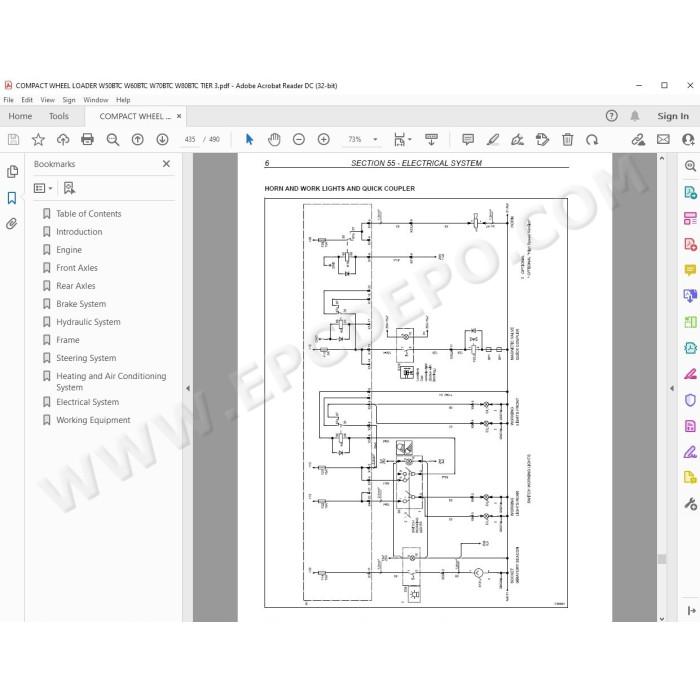Click the stamp tool icon
Image resolution: width=700 pixels, height=700 pixels.
542,140
